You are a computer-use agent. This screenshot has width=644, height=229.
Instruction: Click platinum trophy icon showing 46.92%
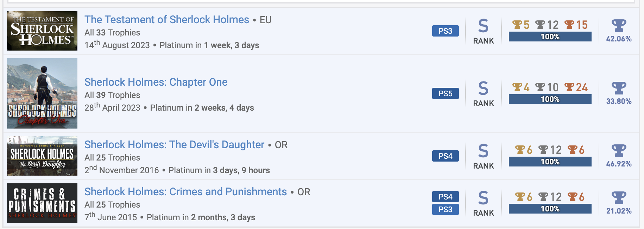[x=619, y=151]
